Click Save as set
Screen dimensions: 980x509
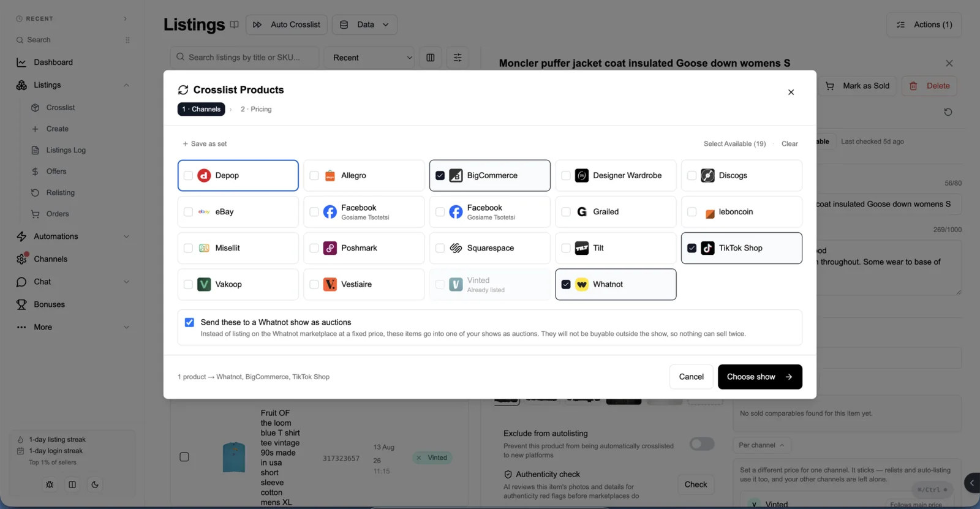pyautogui.click(x=205, y=144)
